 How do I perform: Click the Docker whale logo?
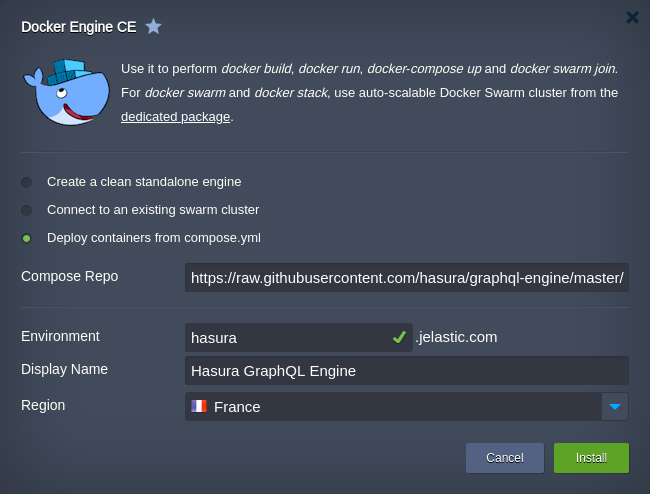tap(67, 92)
